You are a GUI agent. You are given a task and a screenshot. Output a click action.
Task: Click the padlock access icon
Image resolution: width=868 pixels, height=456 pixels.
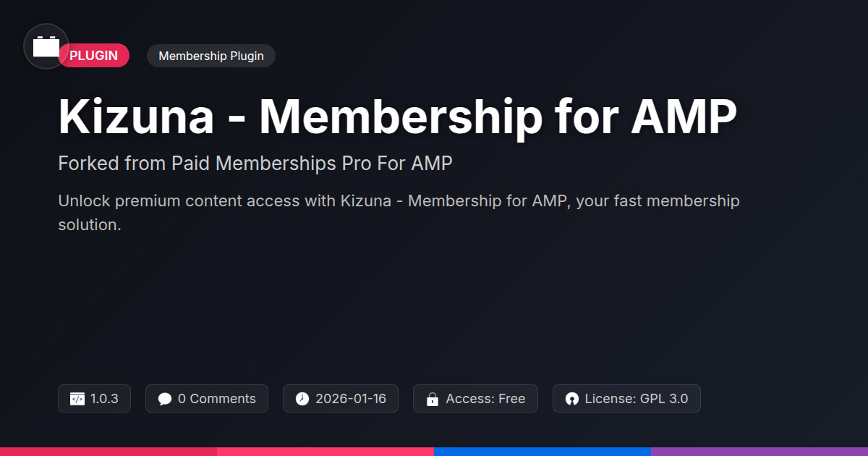pos(433,399)
